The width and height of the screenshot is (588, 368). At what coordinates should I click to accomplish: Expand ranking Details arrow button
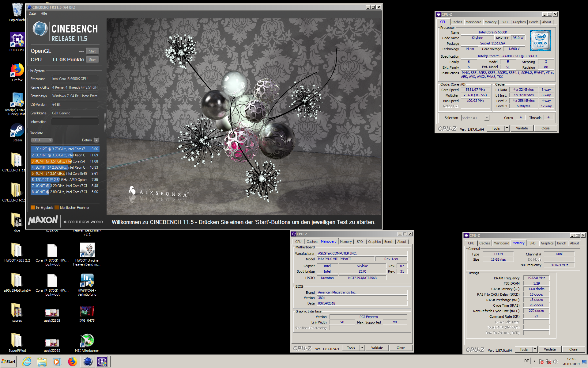tap(96, 140)
